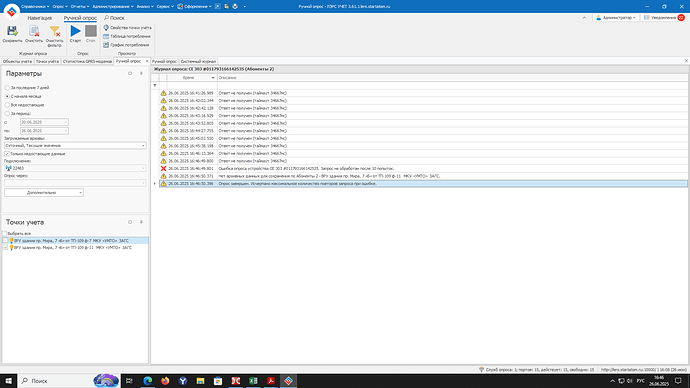Open Свойства точки учёта
690x388 pixels.
pos(127,28)
